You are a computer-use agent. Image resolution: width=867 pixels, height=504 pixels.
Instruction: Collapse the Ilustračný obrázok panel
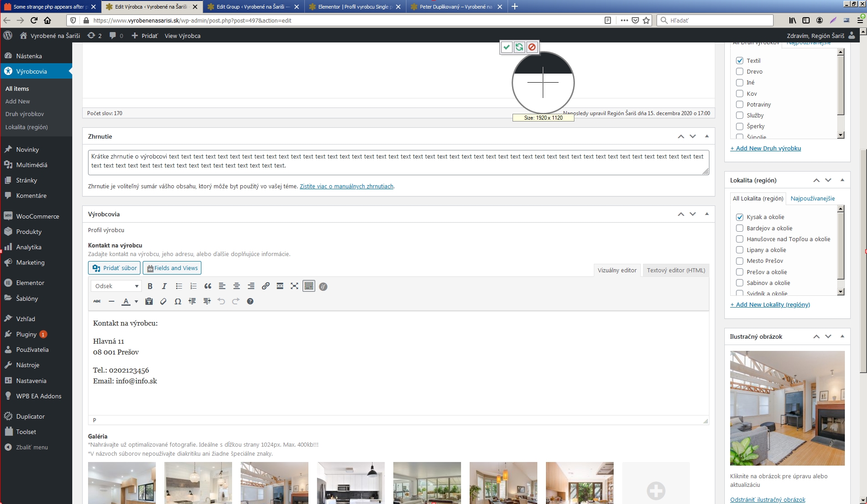point(842,336)
